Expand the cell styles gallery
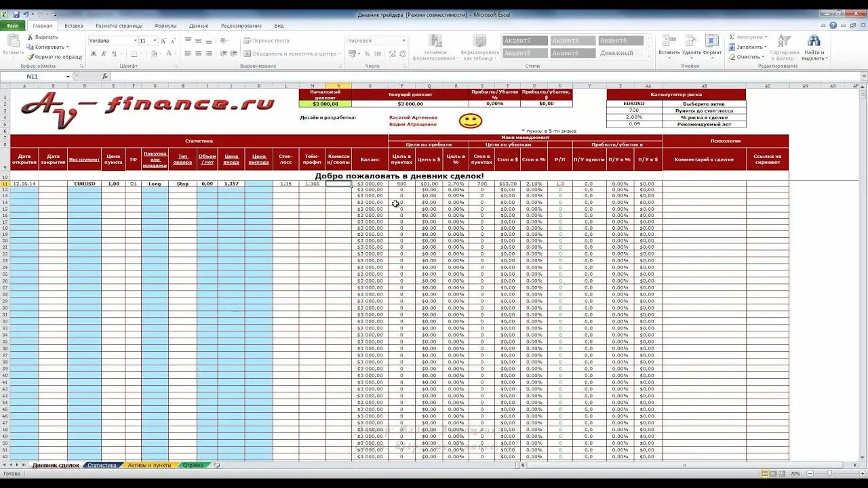 (648, 56)
